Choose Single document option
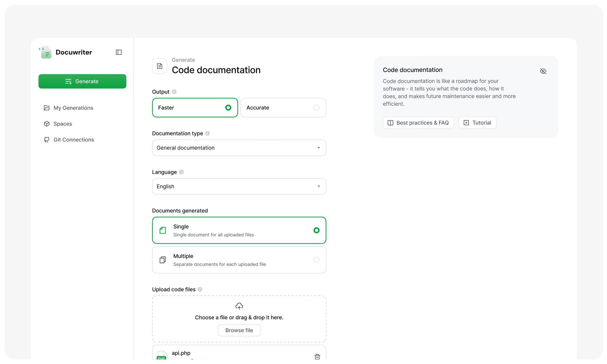Screen dimensions: 607x364 point(239,230)
